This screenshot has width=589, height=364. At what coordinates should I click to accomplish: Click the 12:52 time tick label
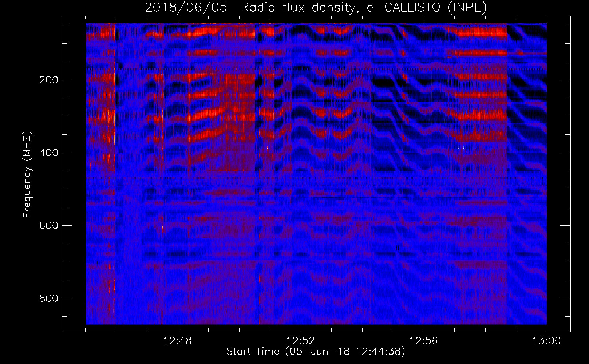(301, 341)
